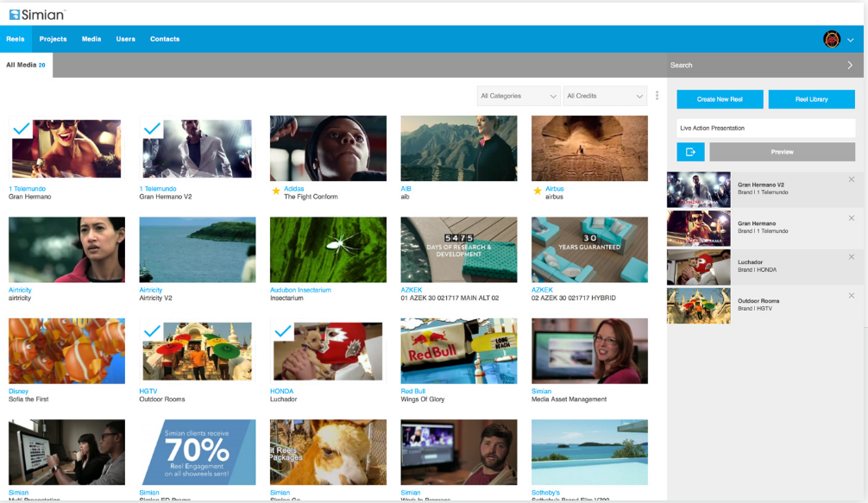868x503 pixels.
Task: Select the airbus sphinx thumbnail
Action: [589, 148]
